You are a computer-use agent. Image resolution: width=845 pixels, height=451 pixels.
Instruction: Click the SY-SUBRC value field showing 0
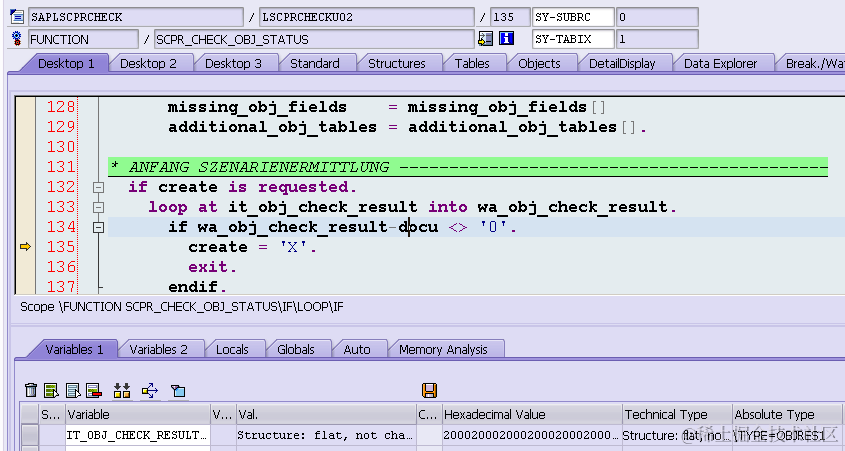pos(657,17)
